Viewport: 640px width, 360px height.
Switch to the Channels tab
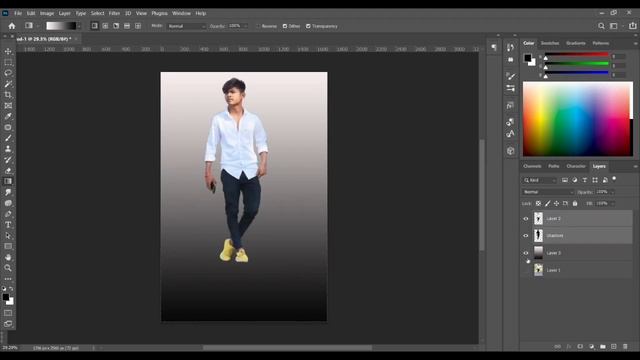pos(532,166)
